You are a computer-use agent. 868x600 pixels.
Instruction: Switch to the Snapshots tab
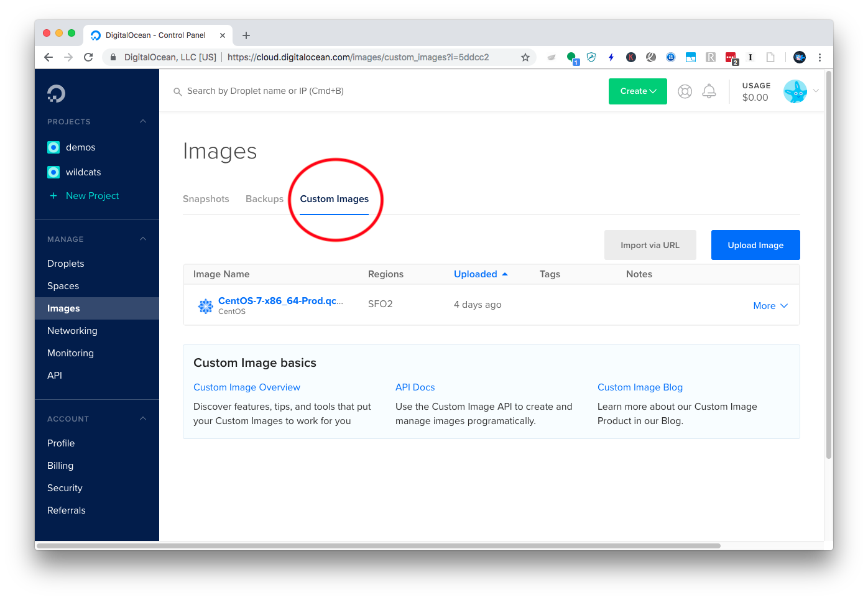206,199
